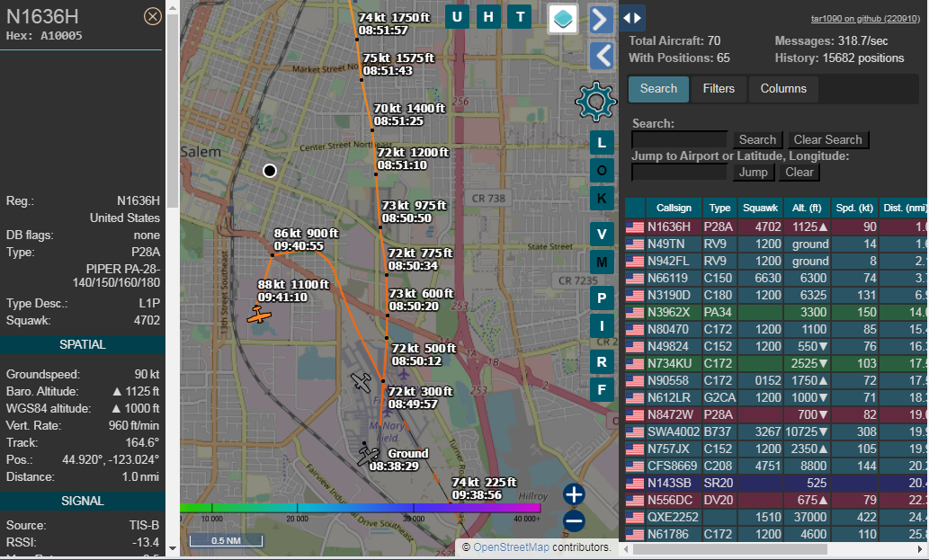
Task: Open the Filters tab
Action: tap(719, 89)
